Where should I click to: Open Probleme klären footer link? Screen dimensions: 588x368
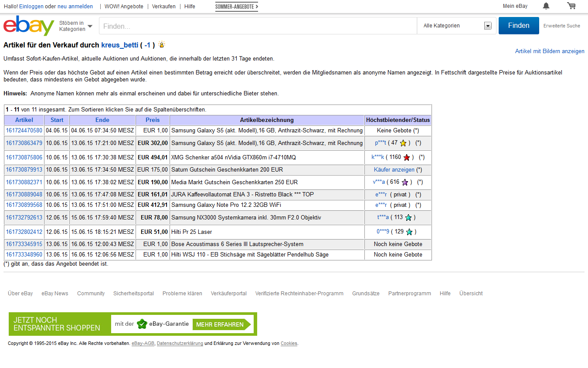tap(182, 294)
